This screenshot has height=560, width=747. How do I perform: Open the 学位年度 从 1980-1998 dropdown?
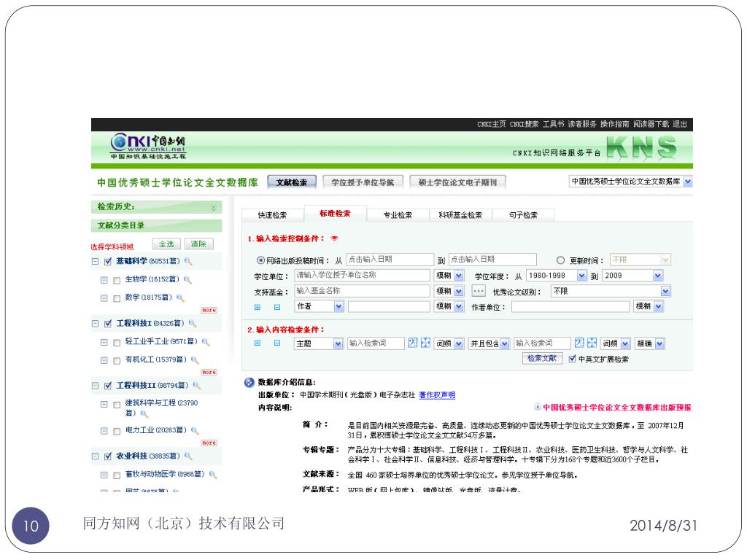pos(581,275)
